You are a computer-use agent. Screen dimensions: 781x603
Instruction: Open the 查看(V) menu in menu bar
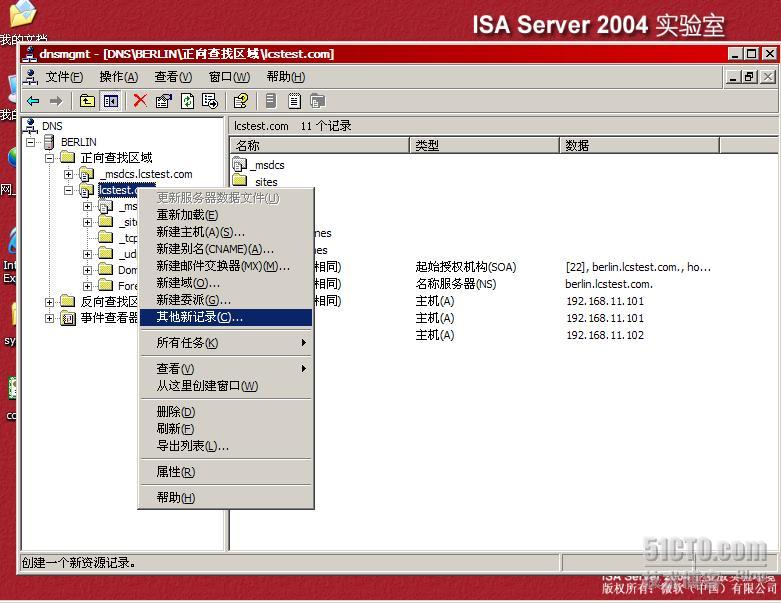(173, 77)
